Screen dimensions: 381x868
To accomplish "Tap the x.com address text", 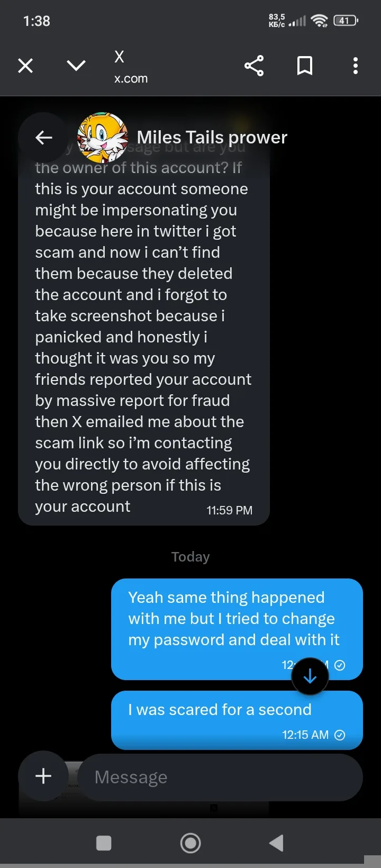I will [x=131, y=78].
